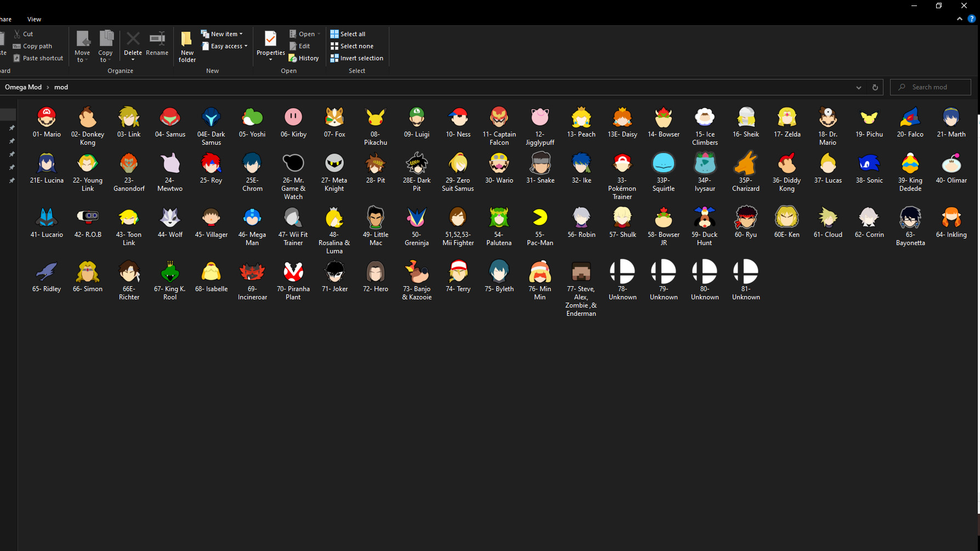
Task: Click the Edit button in ribbon
Action: click(x=300, y=46)
